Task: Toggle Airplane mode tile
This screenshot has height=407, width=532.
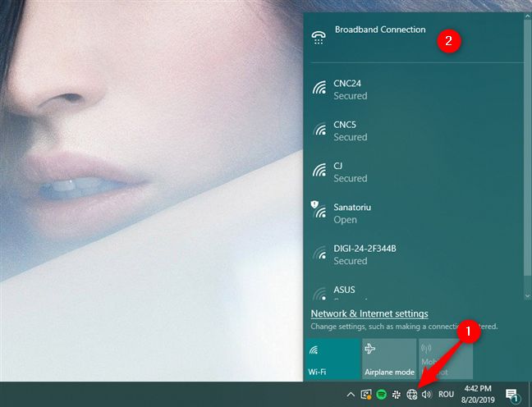Action: pyautogui.click(x=389, y=359)
